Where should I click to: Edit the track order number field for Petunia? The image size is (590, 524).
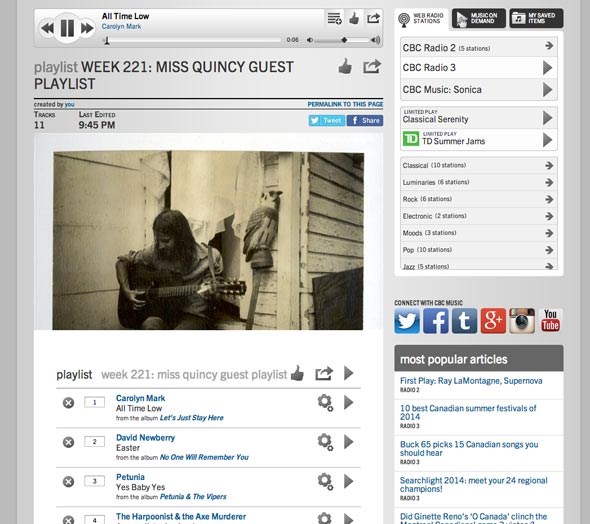[x=94, y=481]
